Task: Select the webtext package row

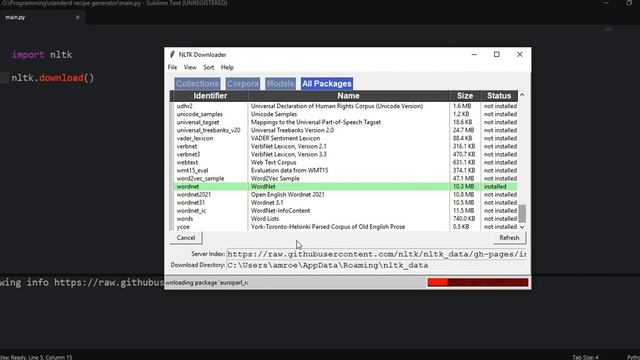Action: (x=345, y=162)
